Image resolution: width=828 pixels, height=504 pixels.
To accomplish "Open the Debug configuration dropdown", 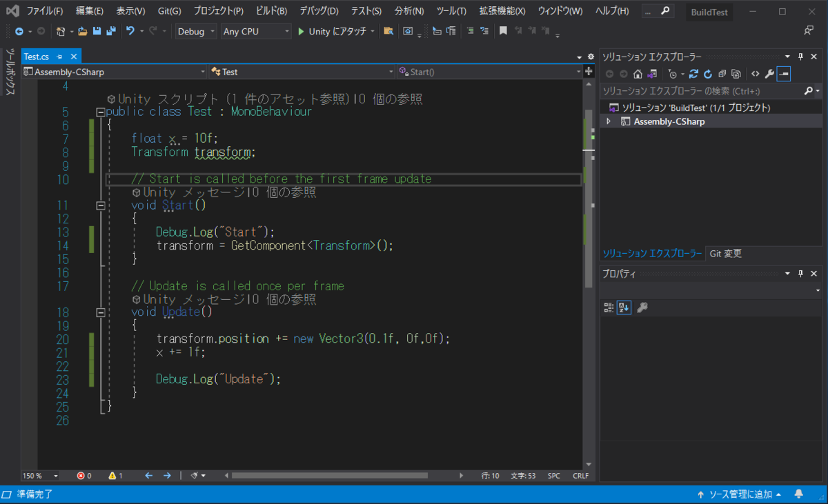I will [x=196, y=31].
